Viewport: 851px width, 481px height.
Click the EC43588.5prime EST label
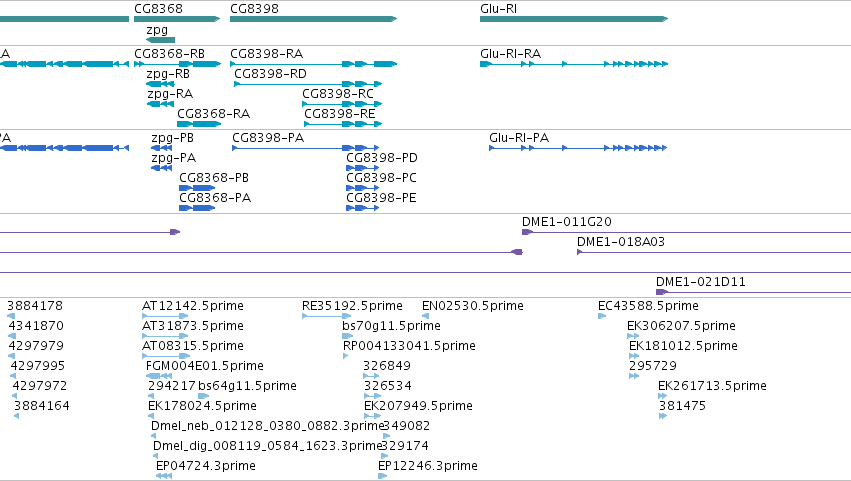tap(648, 306)
